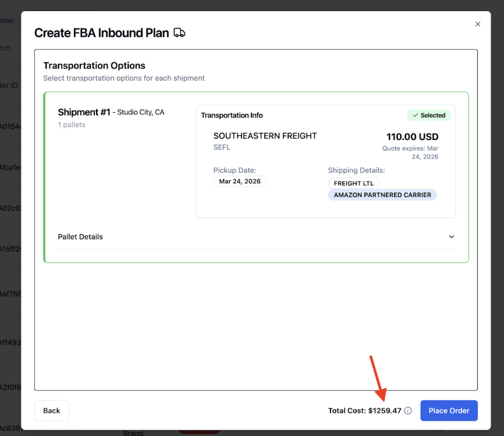The image size is (504, 436).
Task: Go Back to the previous step
Action: click(x=52, y=410)
